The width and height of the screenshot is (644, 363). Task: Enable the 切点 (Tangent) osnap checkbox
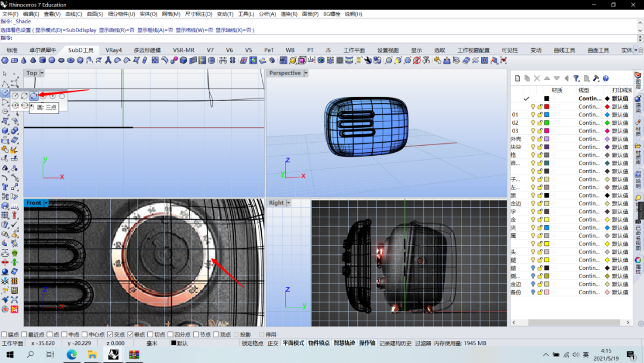150,334
